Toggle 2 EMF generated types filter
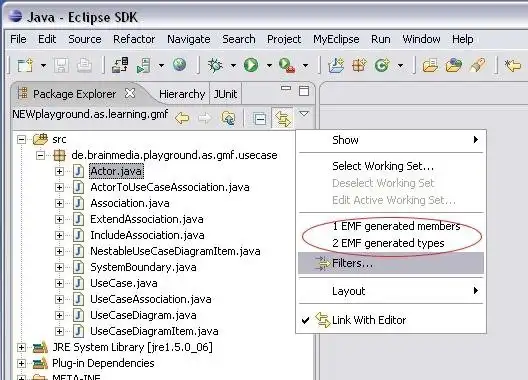528x380 pixels. pyautogui.click(x=391, y=243)
